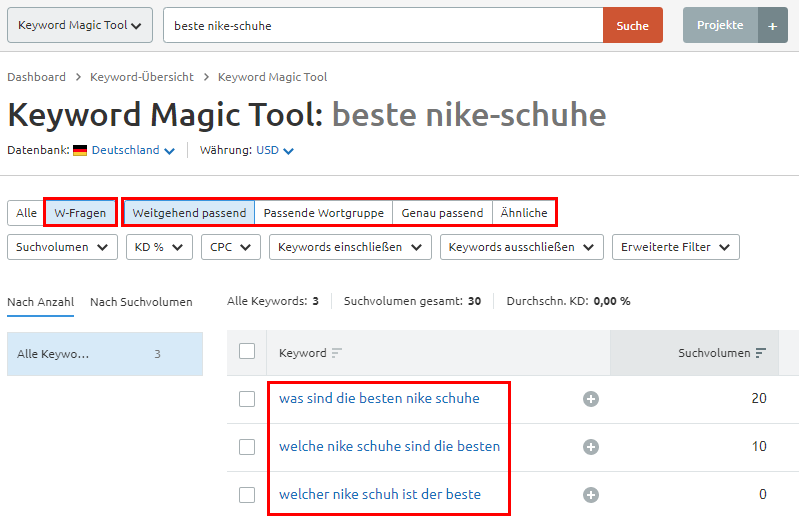
Task: Add 'welche nike schuhe sind die besten' via plus icon
Action: coord(591,447)
